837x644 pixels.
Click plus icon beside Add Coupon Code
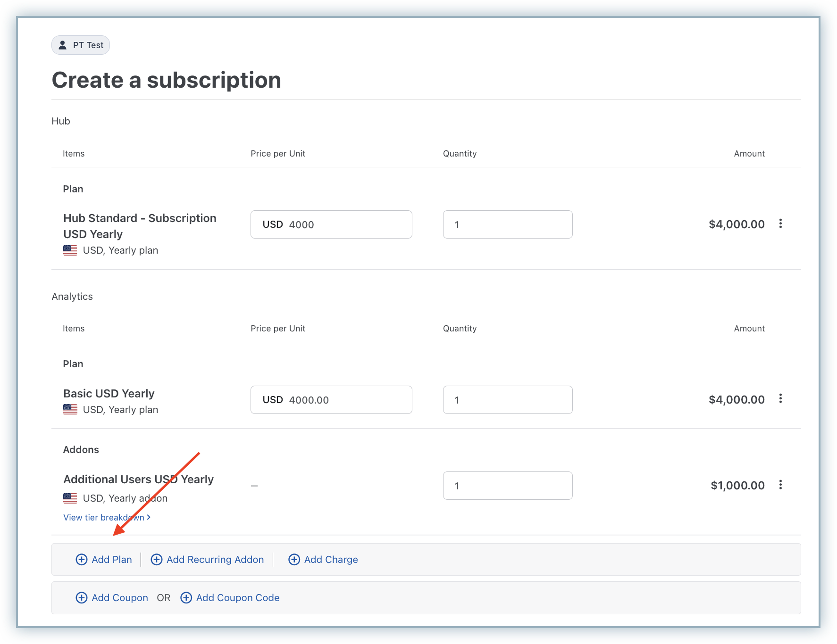coord(186,598)
